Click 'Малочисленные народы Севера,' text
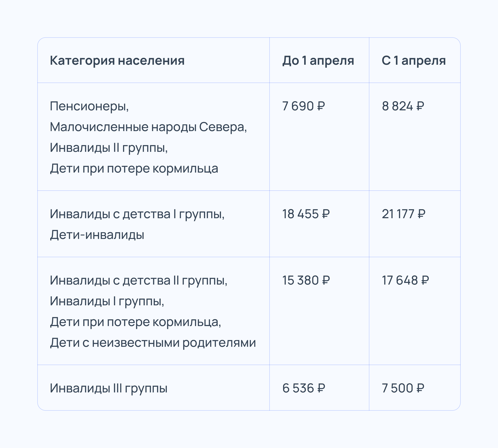This screenshot has width=498, height=448. point(149,127)
